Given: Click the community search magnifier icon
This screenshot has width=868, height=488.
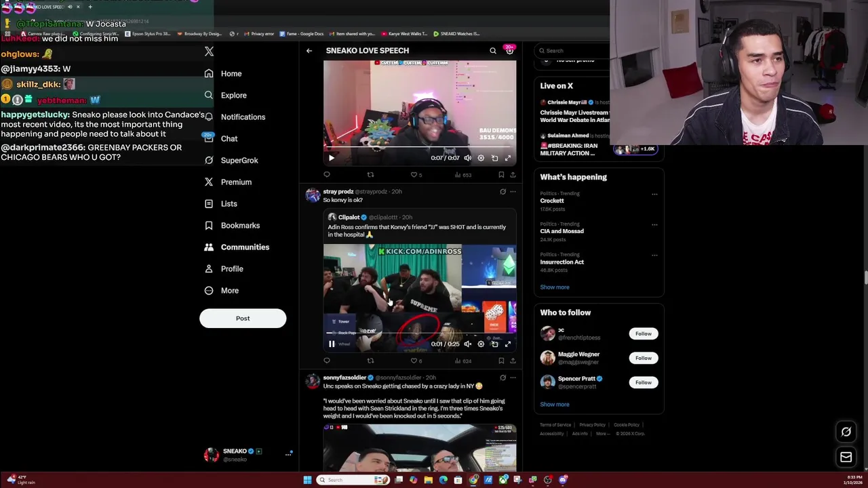Looking at the screenshot, I should [493, 51].
